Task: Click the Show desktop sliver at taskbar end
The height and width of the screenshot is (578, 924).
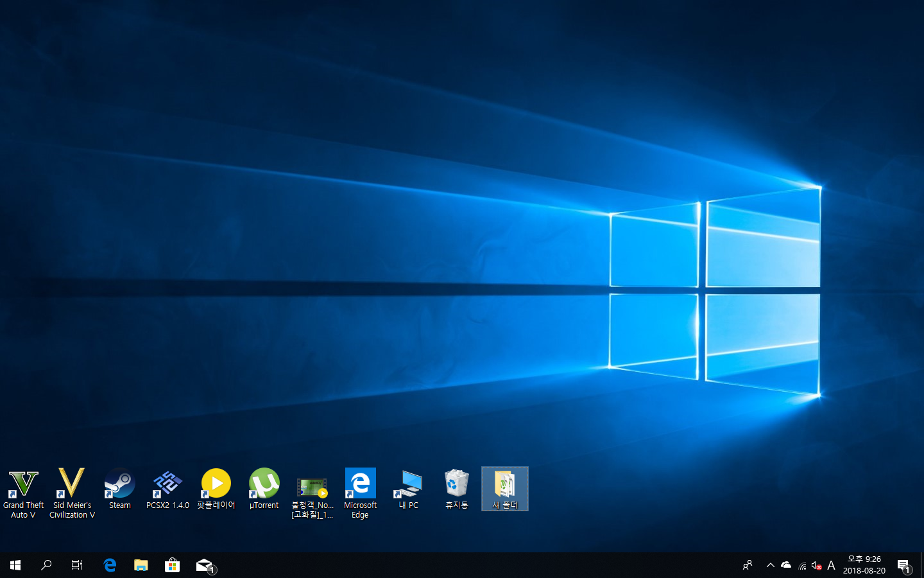Action: coord(922,565)
